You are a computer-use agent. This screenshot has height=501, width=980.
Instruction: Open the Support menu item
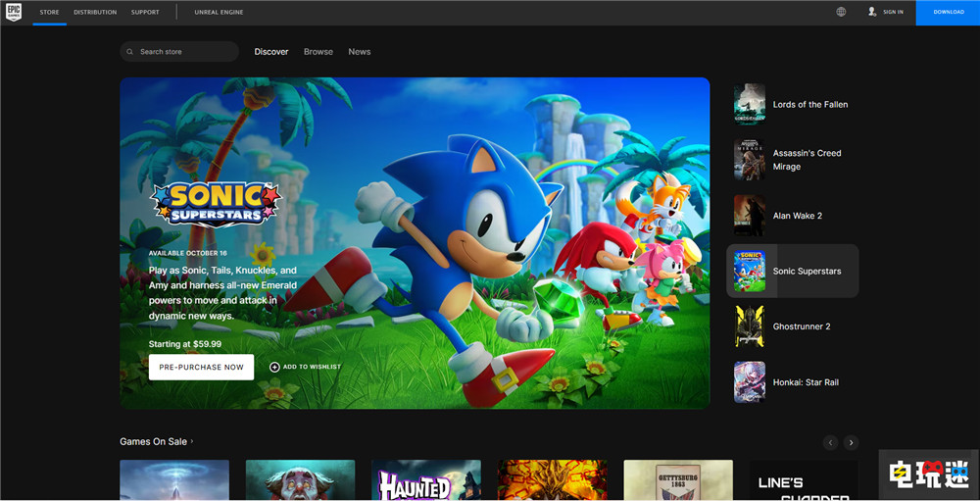click(145, 12)
